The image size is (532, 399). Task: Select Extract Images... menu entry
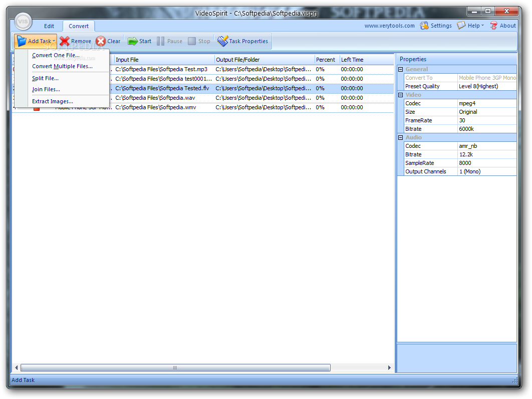point(53,101)
